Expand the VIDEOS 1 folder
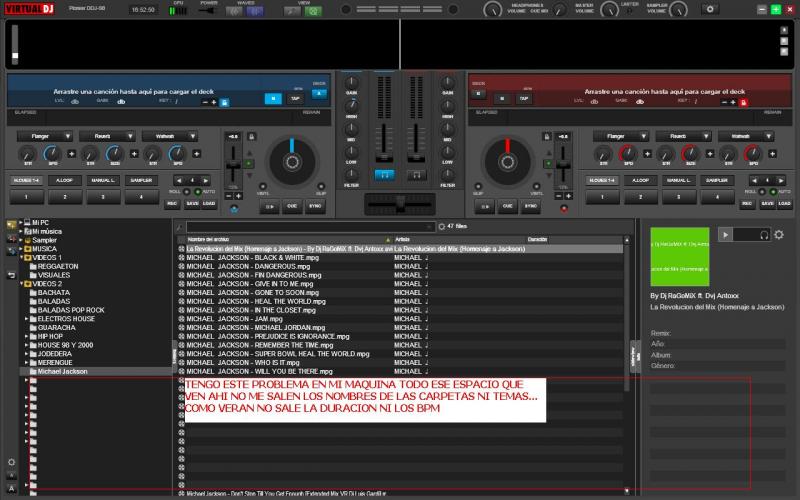800x500 pixels. tap(26, 257)
